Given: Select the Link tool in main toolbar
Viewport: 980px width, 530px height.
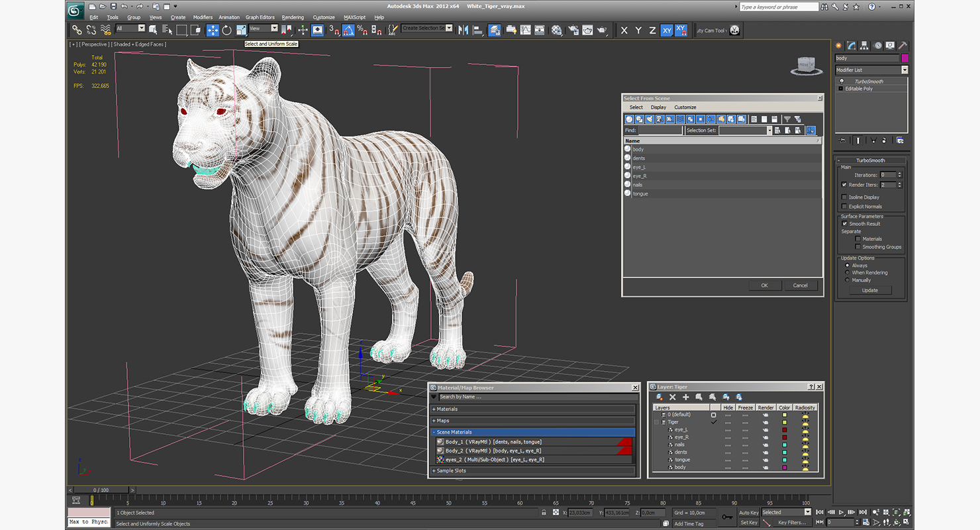Looking at the screenshot, I should [77, 30].
